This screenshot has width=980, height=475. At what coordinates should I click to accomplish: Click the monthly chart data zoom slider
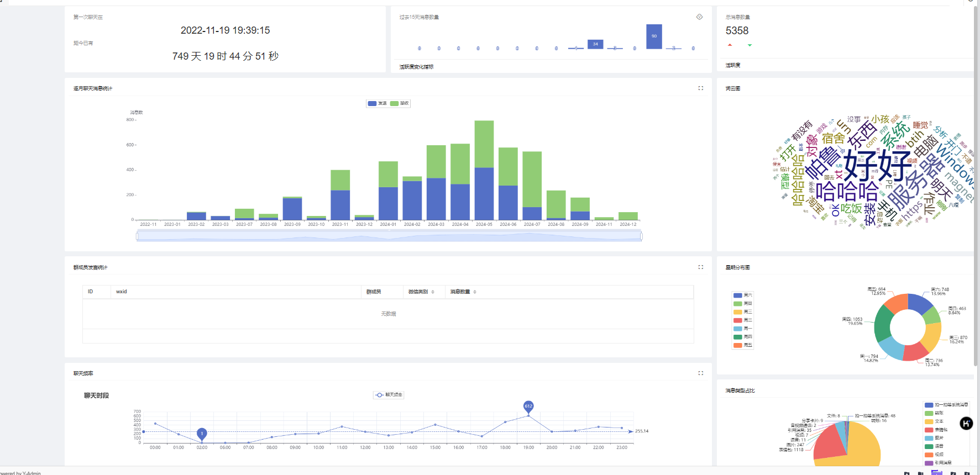point(389,236)
